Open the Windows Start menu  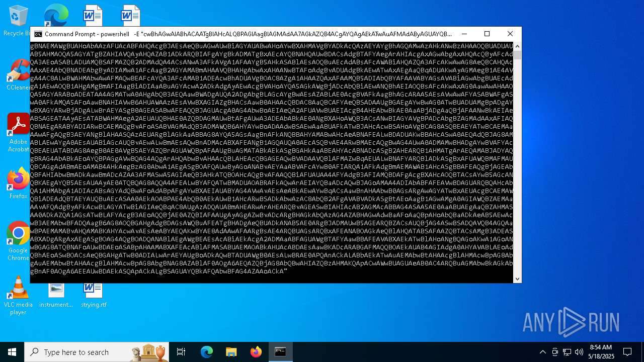pyautogui.click(x=12, y=352)
